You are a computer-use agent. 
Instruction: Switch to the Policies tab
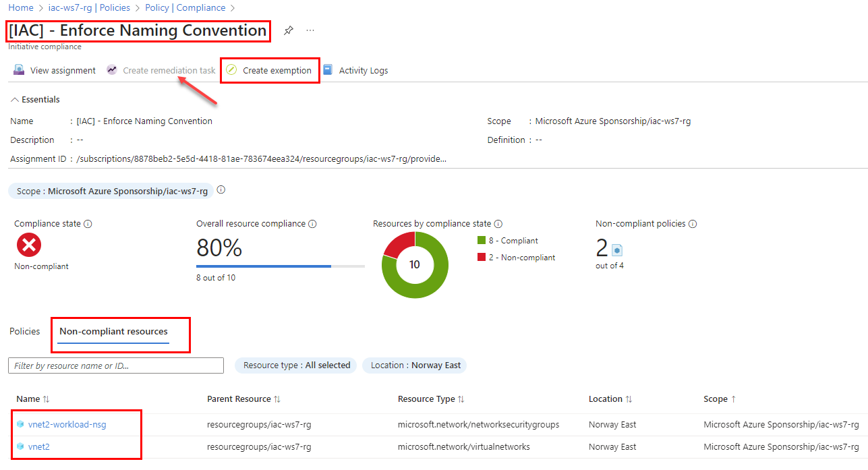point(24,331)
